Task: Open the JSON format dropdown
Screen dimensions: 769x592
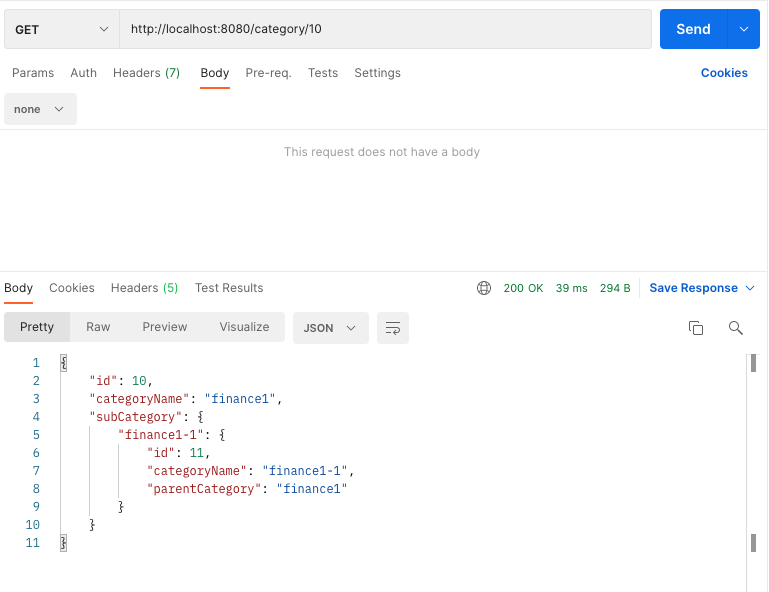Action: tap(331, 328)
